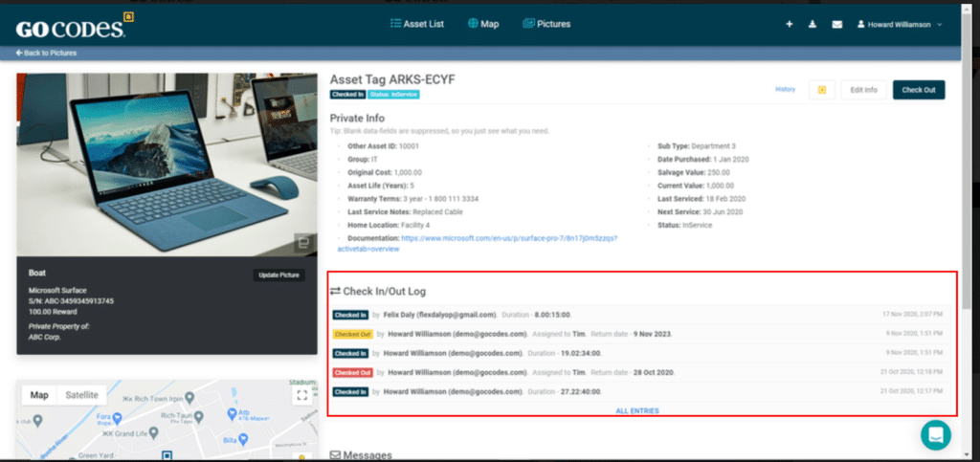Image resolution: width=980 pixels, height=462 pixels.
Task: Click the yellow icon button beside Edit Info
Action: coord(820,90)
